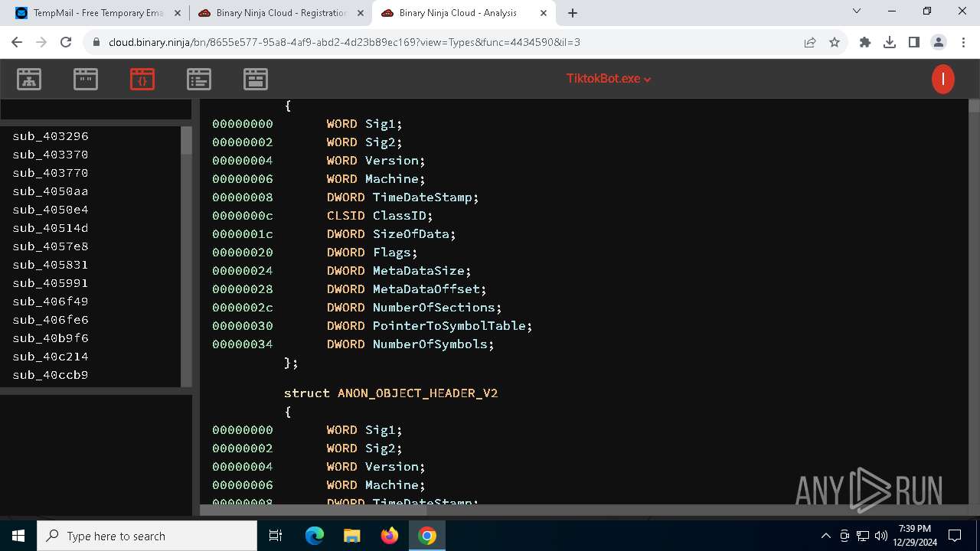Select function sub_4057e8
This screenshot has height=551, width=980.
[x=51, y=246]
